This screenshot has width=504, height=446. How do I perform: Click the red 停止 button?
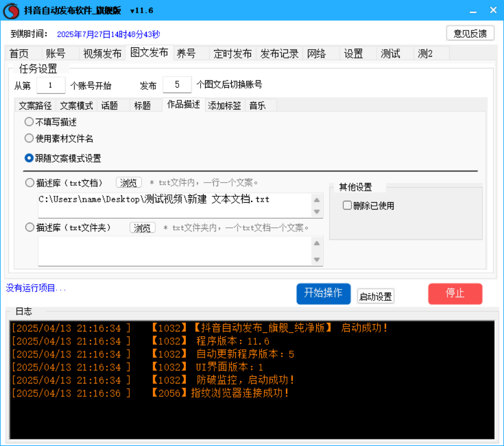pos(455,294)
